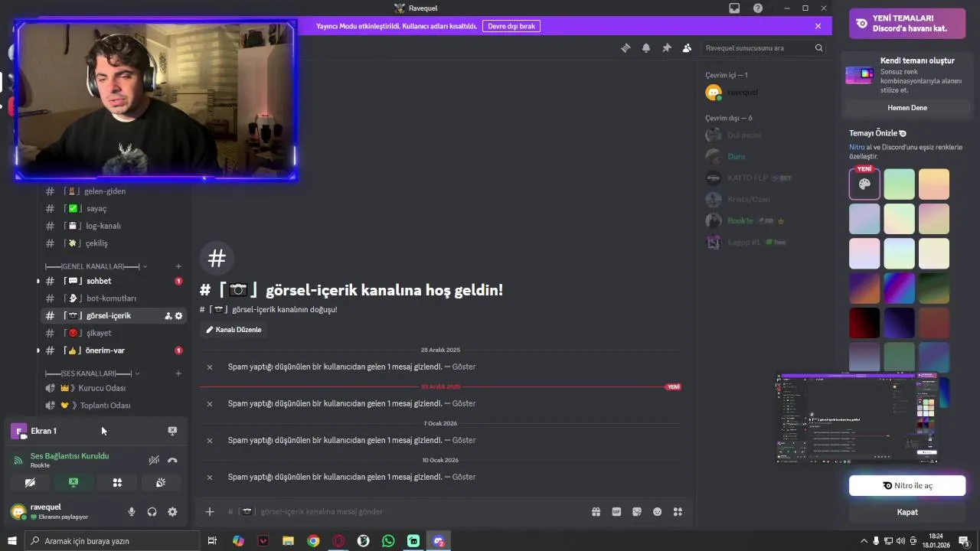Viewport: 980px width, 551px height.
Task: Click the Kapat button
Action: coord(907,512)
